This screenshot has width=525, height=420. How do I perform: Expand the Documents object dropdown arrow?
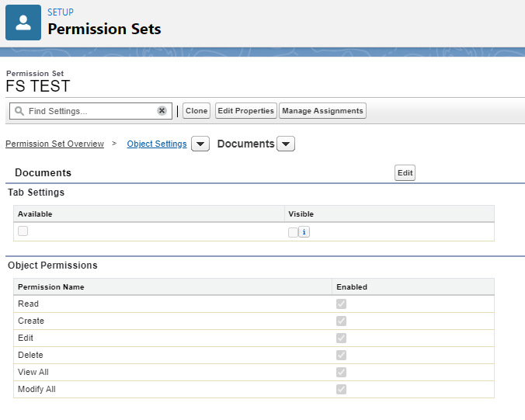(x=286, y=144)
